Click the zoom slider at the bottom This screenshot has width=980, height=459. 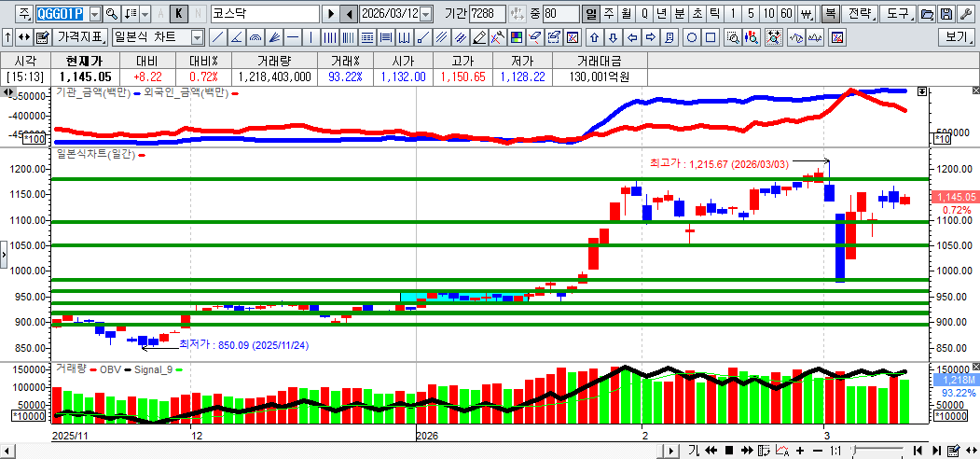pyautogui.click(x=876, y=451)
